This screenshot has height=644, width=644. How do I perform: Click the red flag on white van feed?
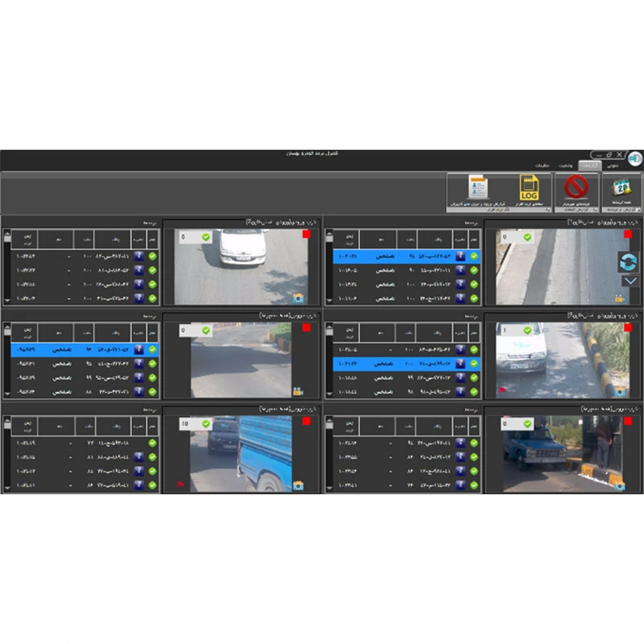pyautogui.click(x=502, y=390)
